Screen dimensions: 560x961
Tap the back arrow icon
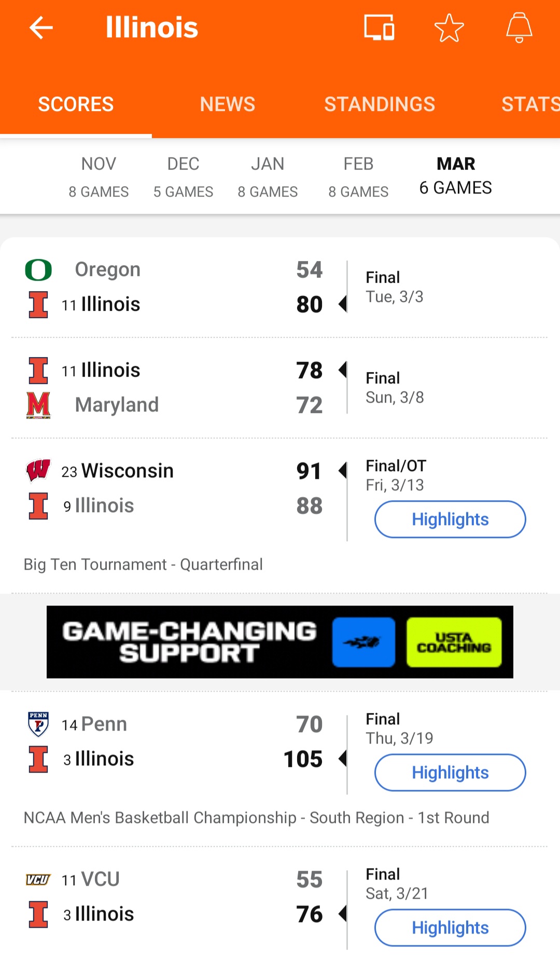pyautogui.click(x=41, y=28)
